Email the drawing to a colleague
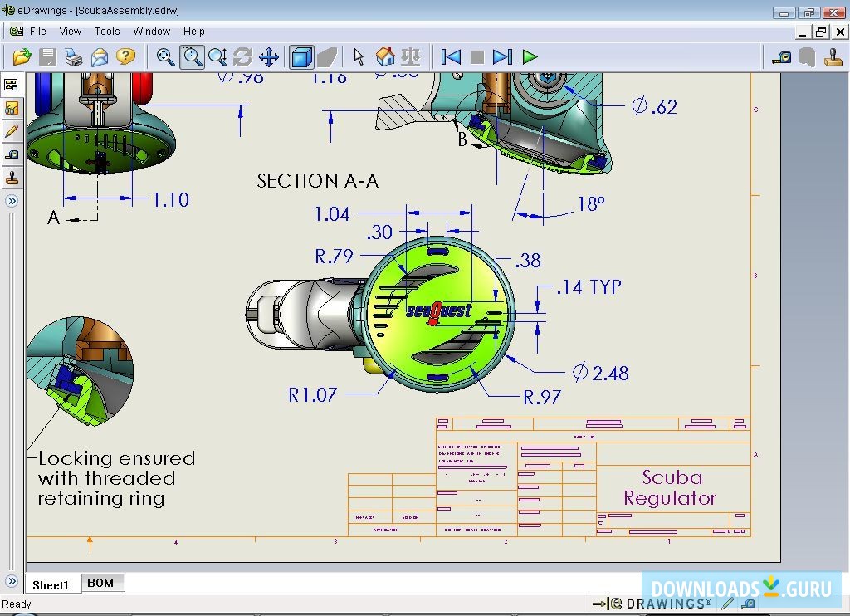This screenshot has height=616, width=850. point(100,57)
